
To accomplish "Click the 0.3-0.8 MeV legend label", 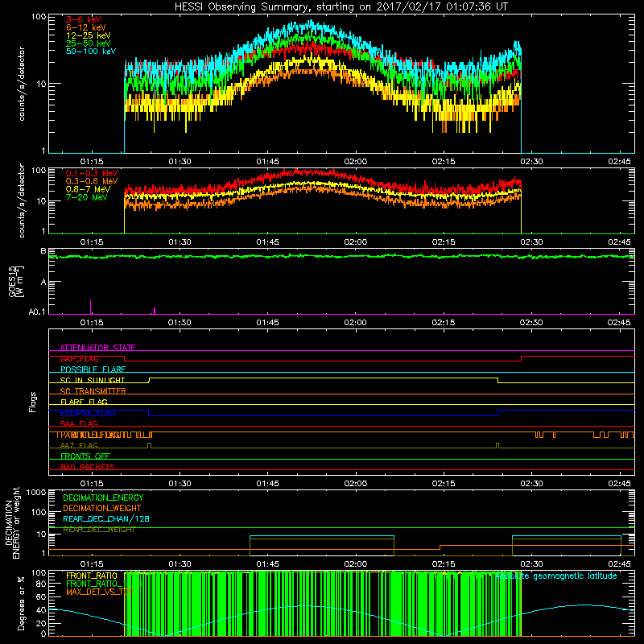I will (92, 181).
